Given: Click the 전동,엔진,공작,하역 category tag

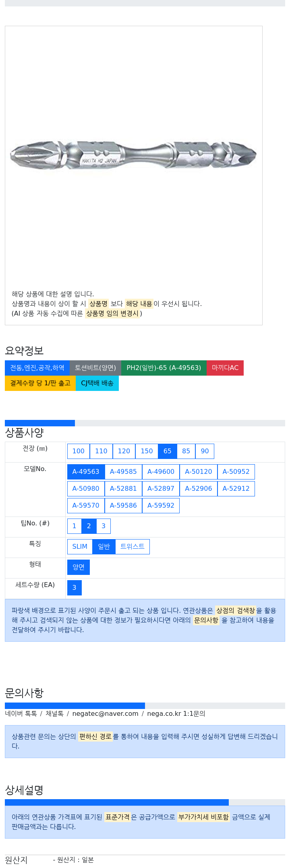Looking at the screenshot, I should click(37, 368).
